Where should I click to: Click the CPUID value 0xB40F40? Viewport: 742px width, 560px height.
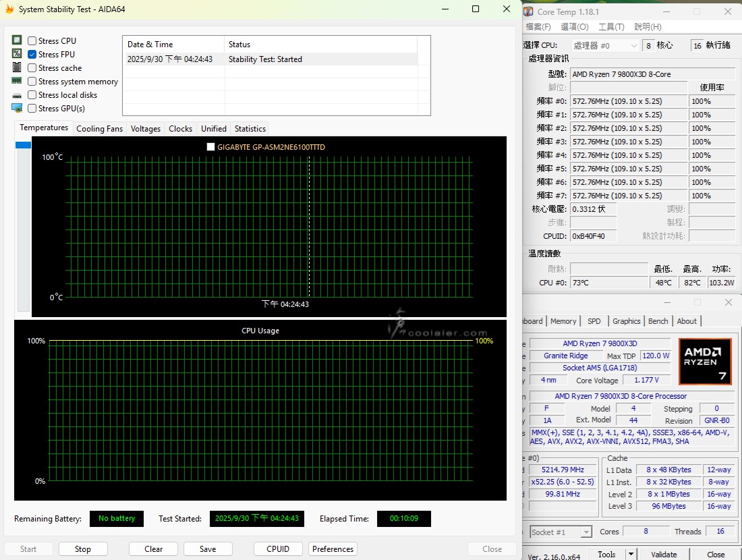pyautogui.click(x=593, y=236)
